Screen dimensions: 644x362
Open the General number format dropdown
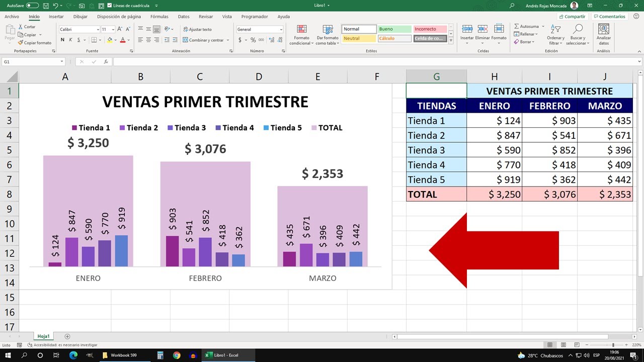(281, 29)
